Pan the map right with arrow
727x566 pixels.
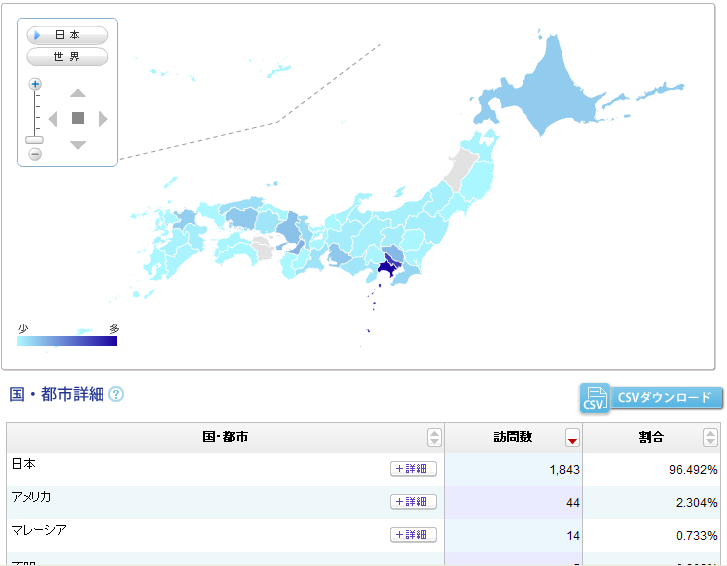[103, 119]
